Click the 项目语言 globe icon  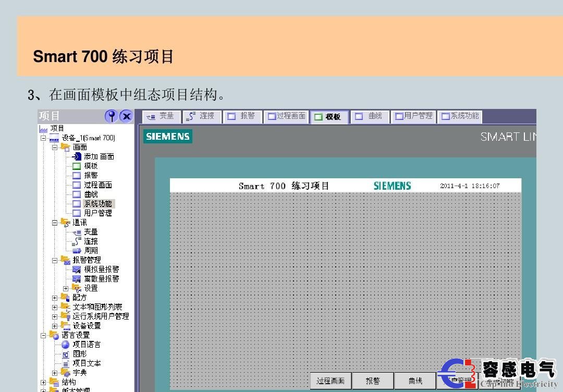point(65,345)
